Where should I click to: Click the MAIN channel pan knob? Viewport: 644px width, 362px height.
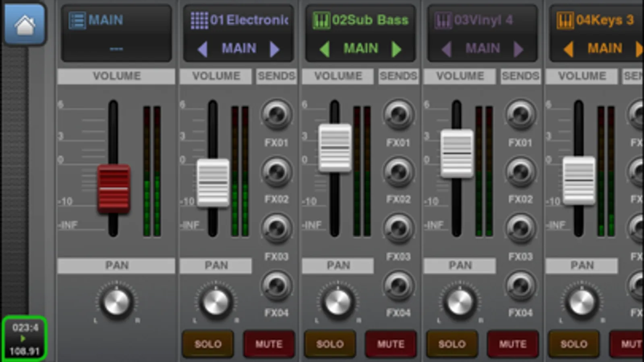(116, 302)
